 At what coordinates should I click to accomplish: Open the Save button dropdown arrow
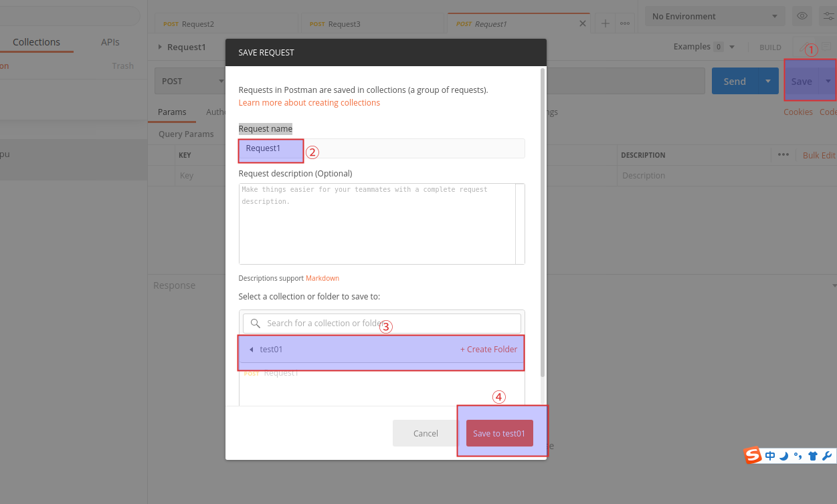click(828, 81)
